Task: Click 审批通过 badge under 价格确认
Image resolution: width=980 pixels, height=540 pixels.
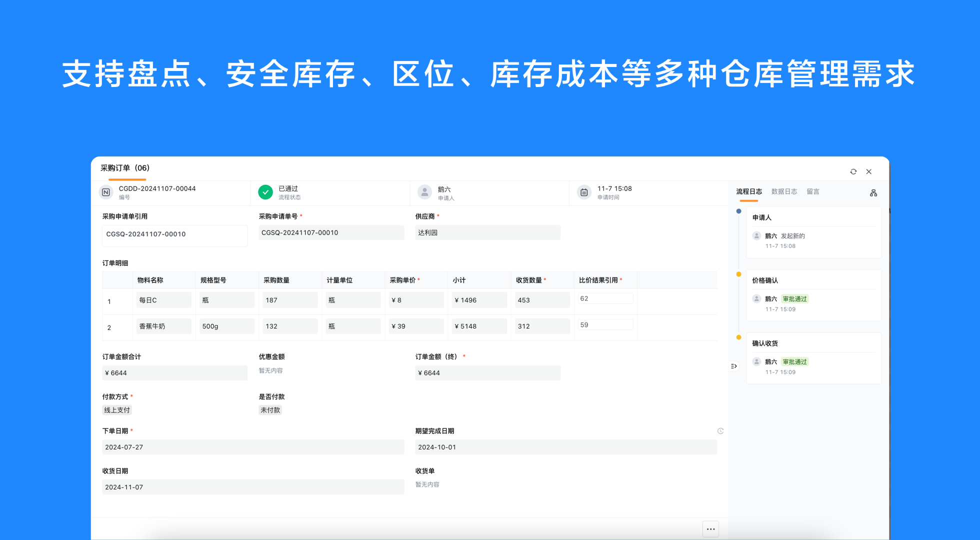Action: [x=794, y=299]
